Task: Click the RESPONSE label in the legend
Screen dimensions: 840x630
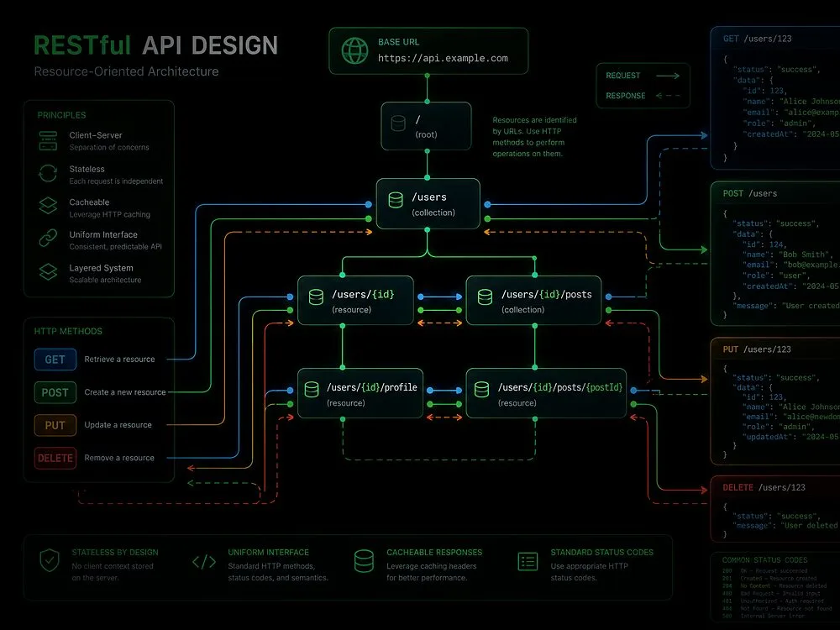Action: [x=626, y=96]
